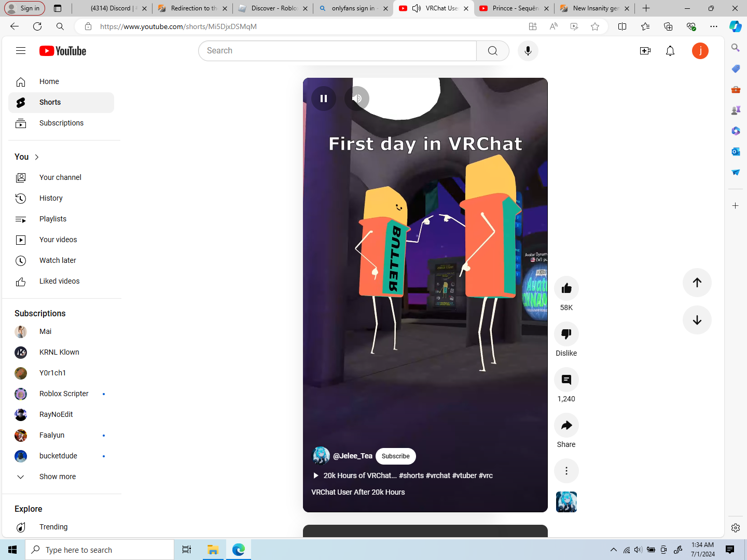Image resolution: width=747 pixels, height=560 pixels.
Task: Add this page to favorites
Action: (x=595, y=26)
